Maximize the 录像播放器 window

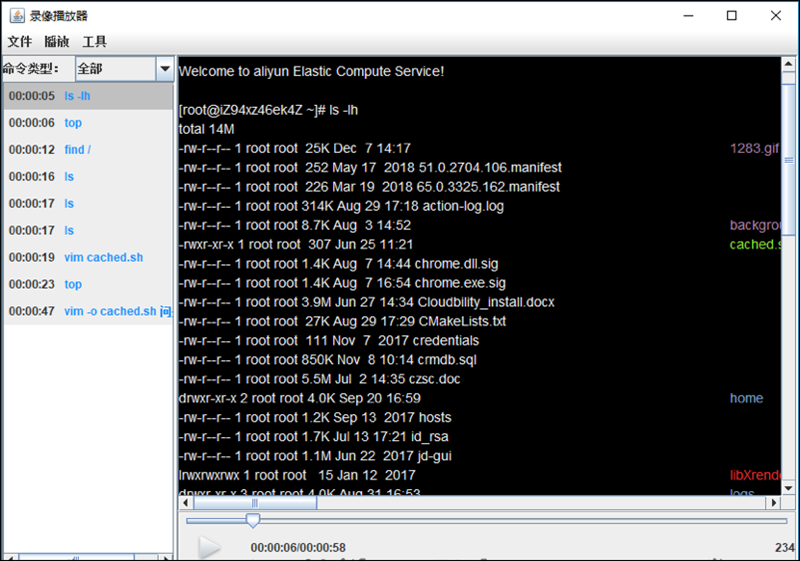pyautogui.click(x=732, y=15)
